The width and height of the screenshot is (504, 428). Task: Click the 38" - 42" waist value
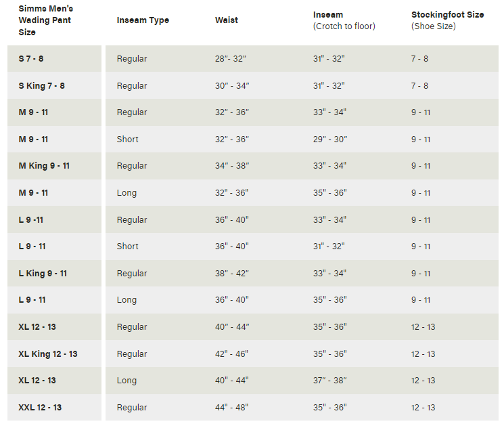tap(232, 274)
